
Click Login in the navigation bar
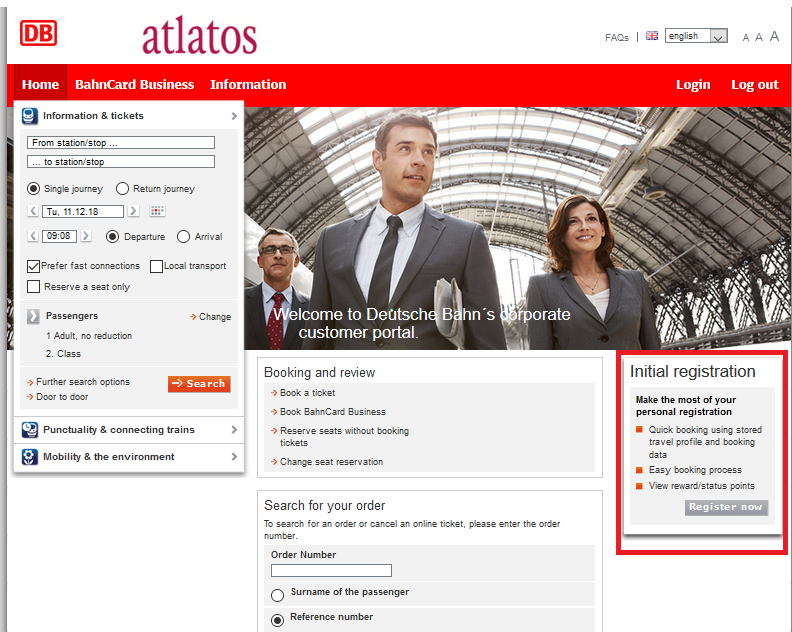(x=693, y=84)
